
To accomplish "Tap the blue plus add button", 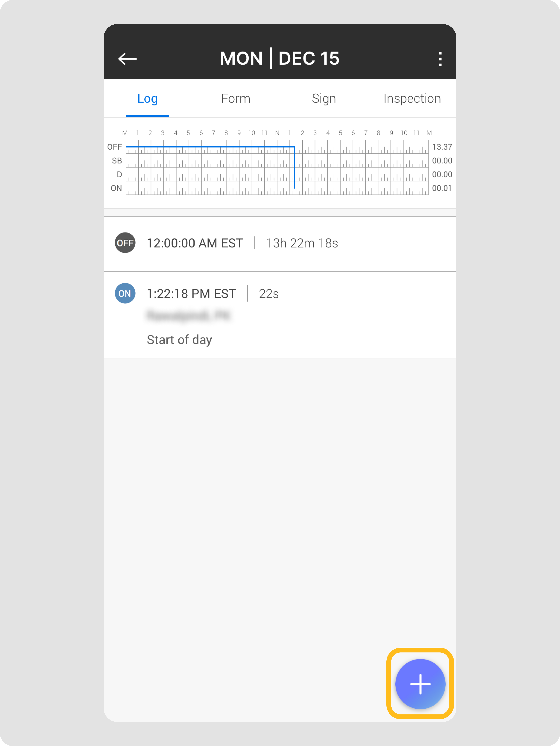I will (420, 684).
